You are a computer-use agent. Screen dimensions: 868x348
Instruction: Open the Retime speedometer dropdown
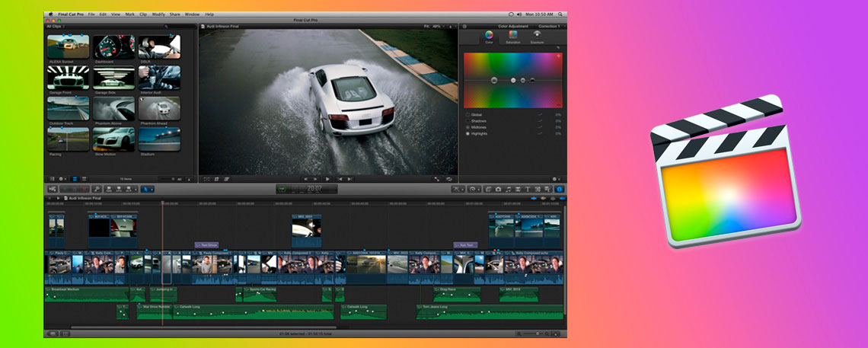point(474,189)
